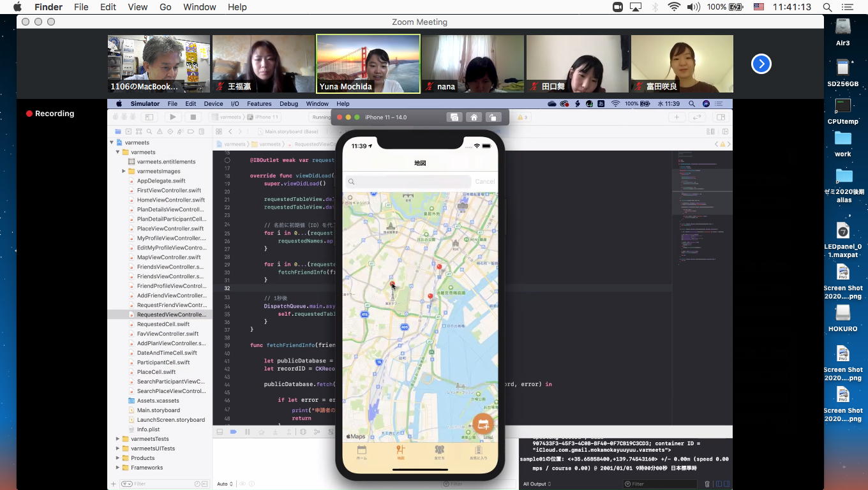Open the View menu in Finder
Image resolution: width=868 pixels, height=490 pixels.
137,7
